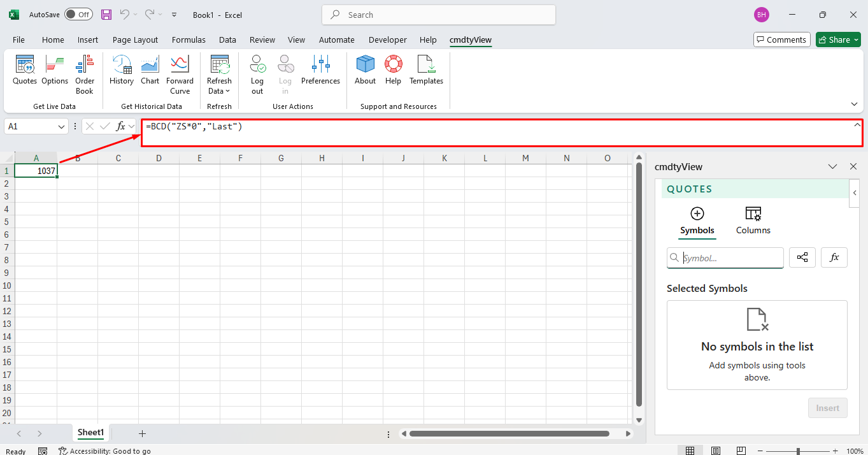This screenshot has height=455, width=868.
Task: Open the BH user account menu
Action: 761,15
